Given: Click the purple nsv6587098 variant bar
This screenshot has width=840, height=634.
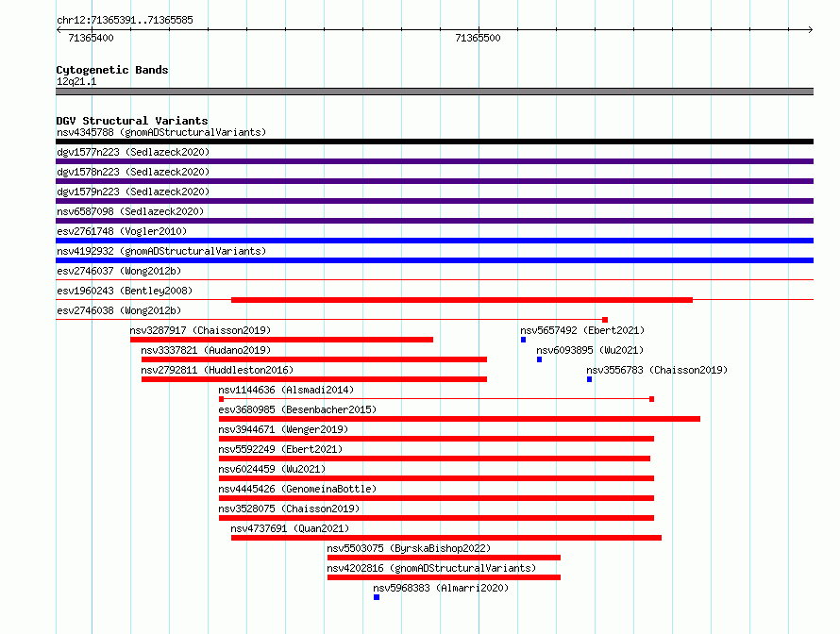Looking at the screenshot, I should pyautogui.click(x=434, y=221).
